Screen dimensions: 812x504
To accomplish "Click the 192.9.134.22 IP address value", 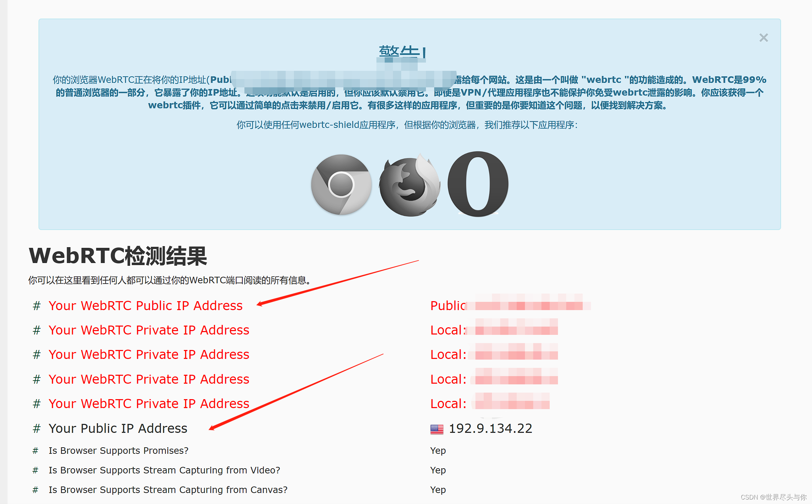I will click(490, 428).
